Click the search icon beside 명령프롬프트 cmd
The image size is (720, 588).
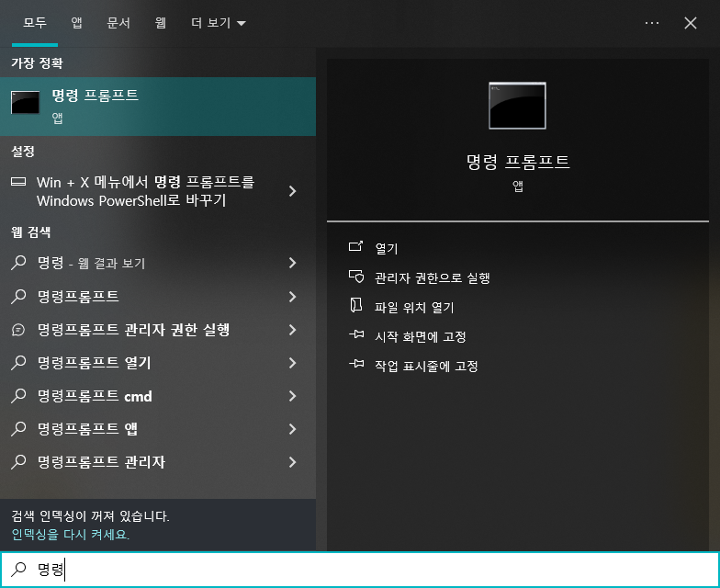(18, 395)
